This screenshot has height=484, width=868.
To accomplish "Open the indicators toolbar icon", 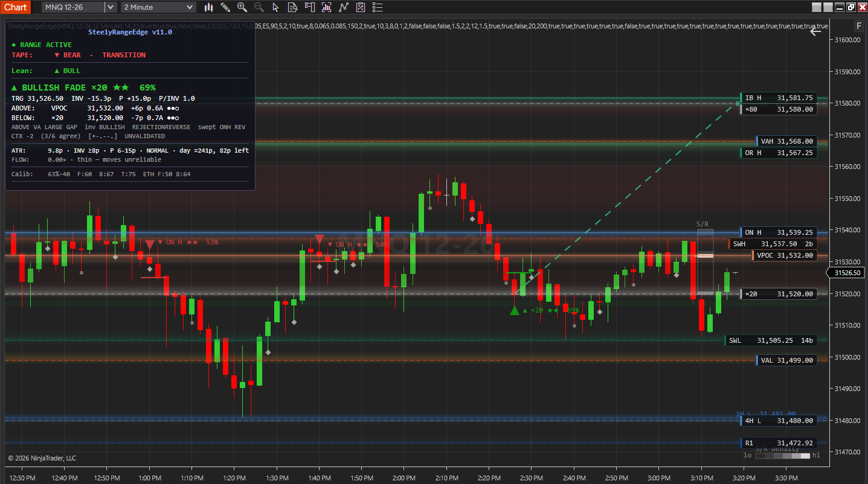I will click(x=327, y=7).
